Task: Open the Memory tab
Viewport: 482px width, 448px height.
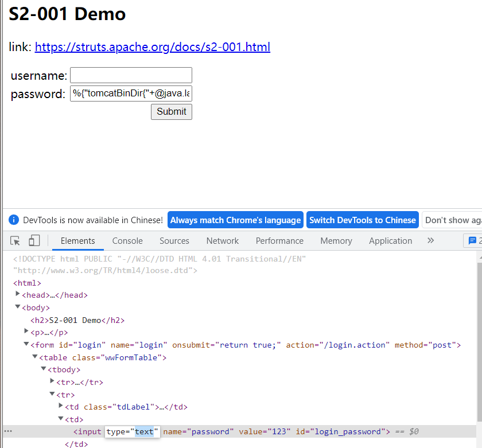Action: (x=336, y=241)
